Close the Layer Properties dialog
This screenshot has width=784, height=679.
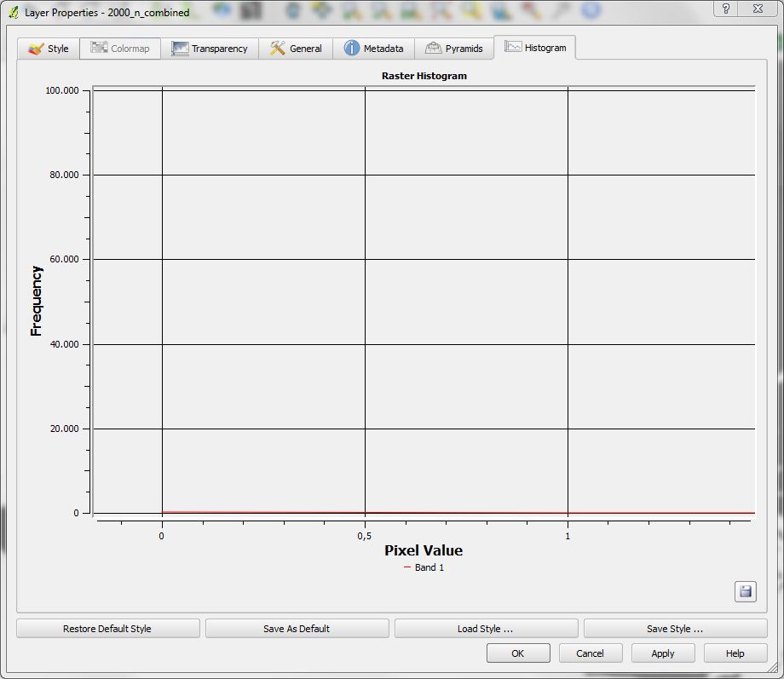point(758,9)
